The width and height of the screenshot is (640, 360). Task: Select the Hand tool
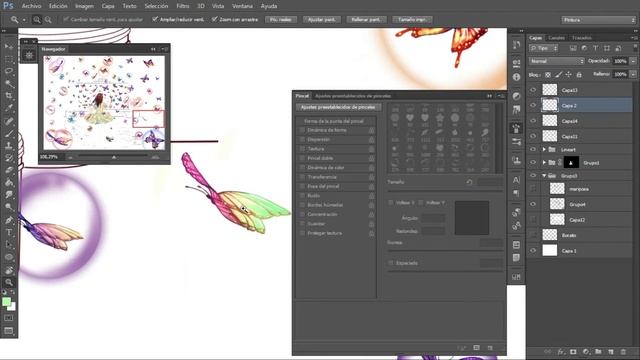[9, 270]
